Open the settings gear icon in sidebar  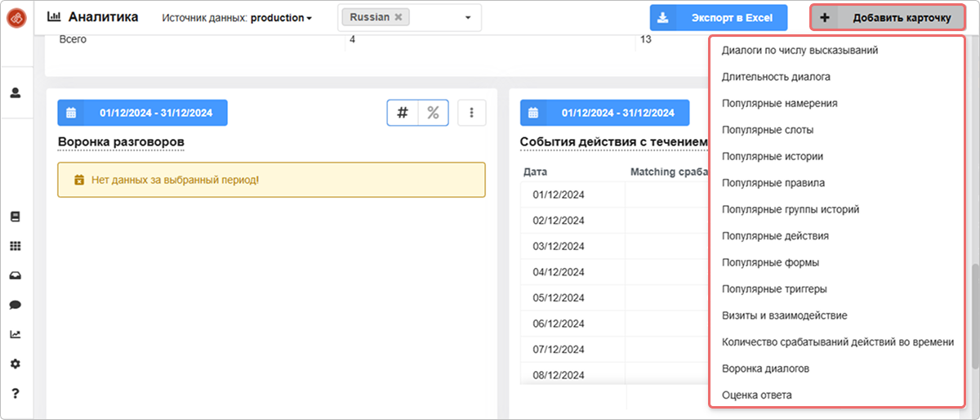coord(15,364)
